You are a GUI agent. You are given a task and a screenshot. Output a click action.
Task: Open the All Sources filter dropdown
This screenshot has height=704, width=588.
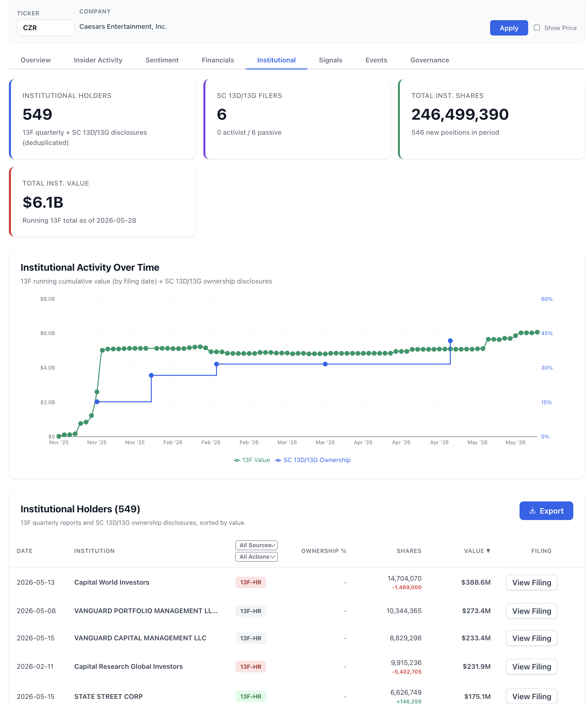(257, 545)
